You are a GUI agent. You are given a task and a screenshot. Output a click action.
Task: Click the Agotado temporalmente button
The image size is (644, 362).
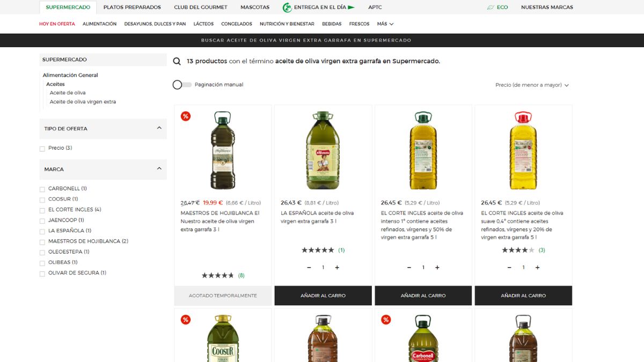click(223, 295)
